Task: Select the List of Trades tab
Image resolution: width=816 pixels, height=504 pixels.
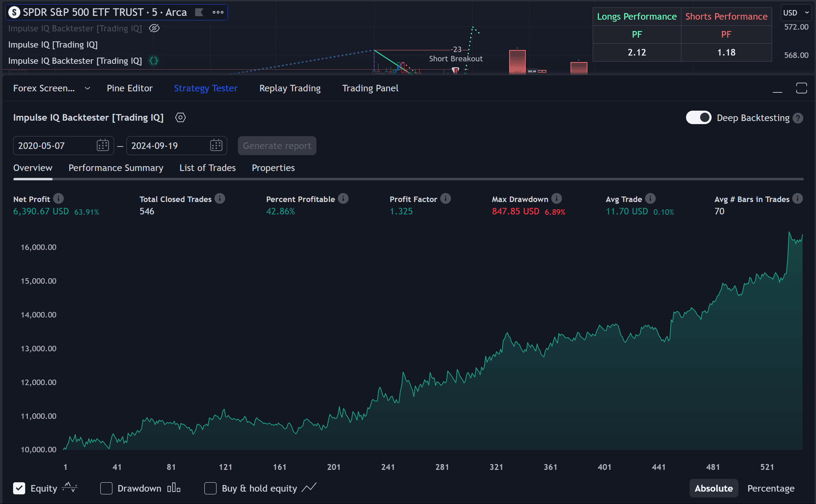Action: (x=208, y=168)
